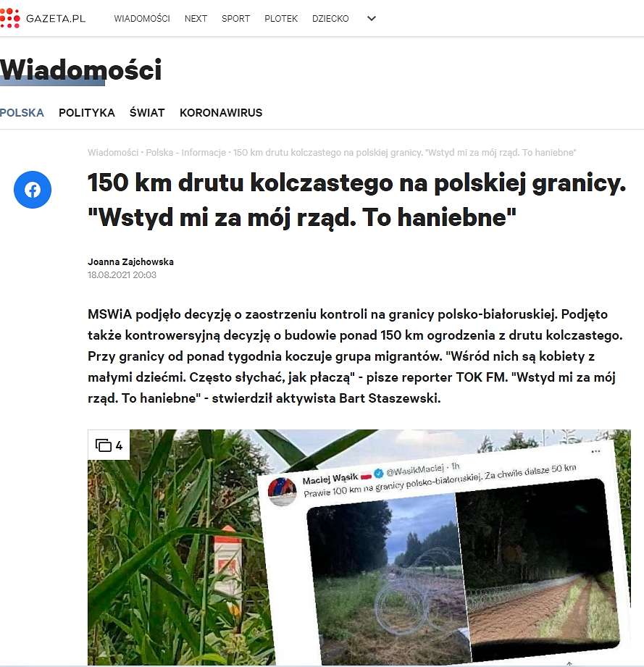
Task: Click Maciej Wąsik's avatar in tweet
Action: (x=282, y=491)
